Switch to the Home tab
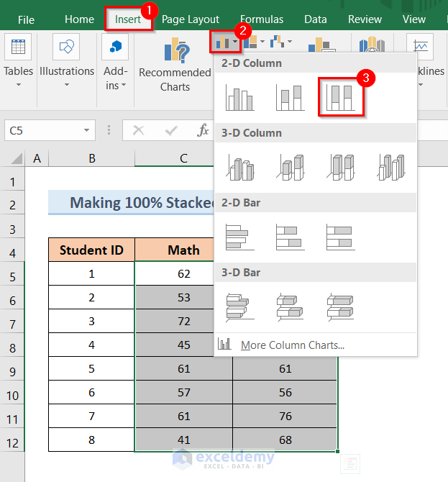The image size is (448, 482). [79, 19]
